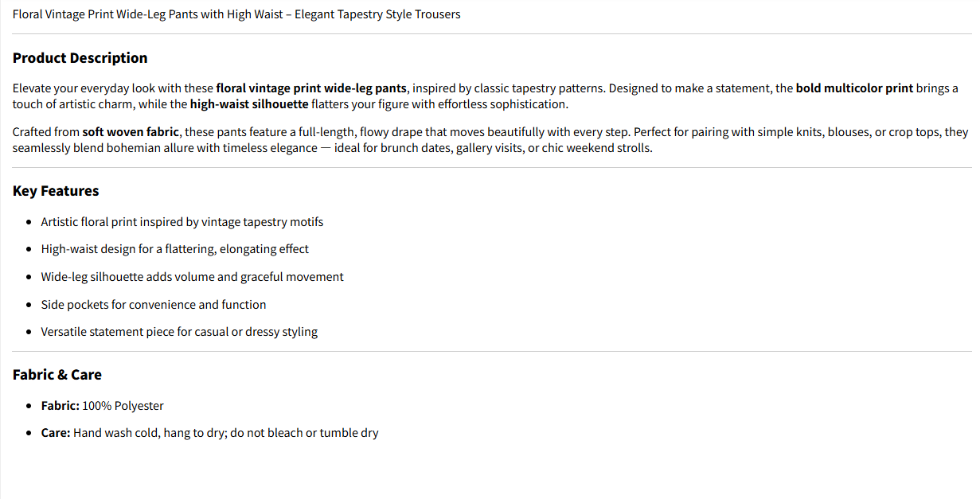
Task: Select the "High-waist design" bullet item
Action: [x=174, y=249]
